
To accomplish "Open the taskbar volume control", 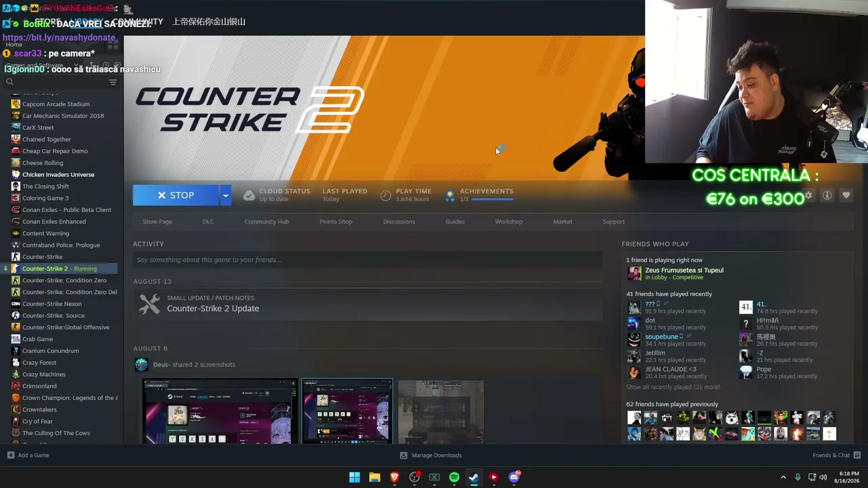I will (823, 477).
